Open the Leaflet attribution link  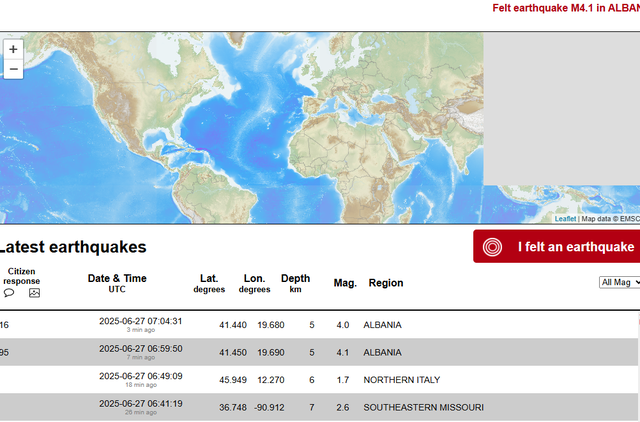(566, 219)
